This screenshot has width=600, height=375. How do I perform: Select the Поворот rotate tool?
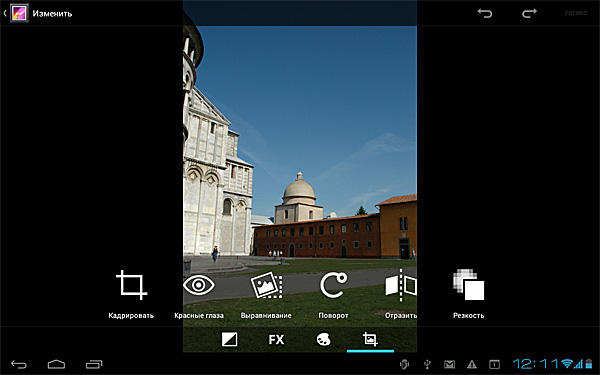click(333, 294)
